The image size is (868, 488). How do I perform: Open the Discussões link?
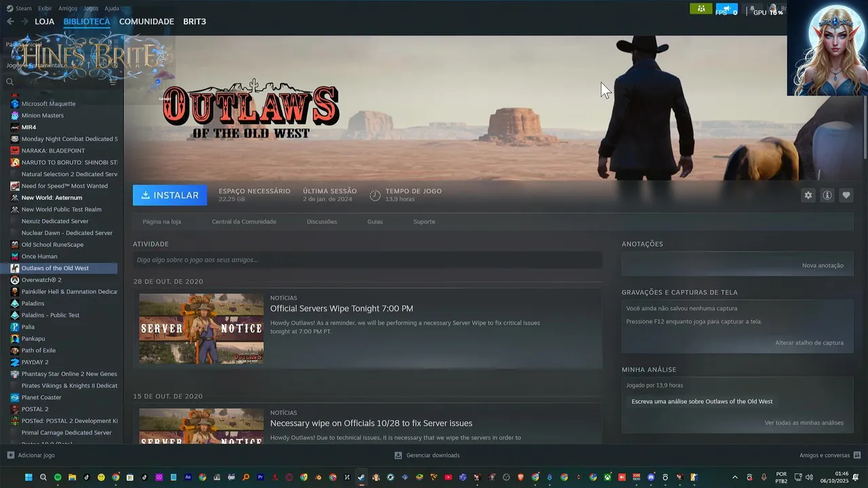click(x=322, y=222)
